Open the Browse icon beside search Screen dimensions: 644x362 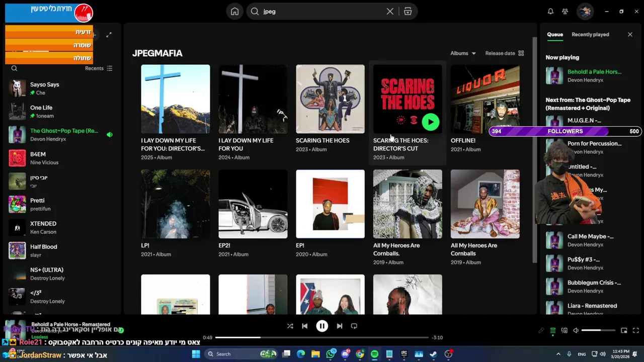pos(408,11)
